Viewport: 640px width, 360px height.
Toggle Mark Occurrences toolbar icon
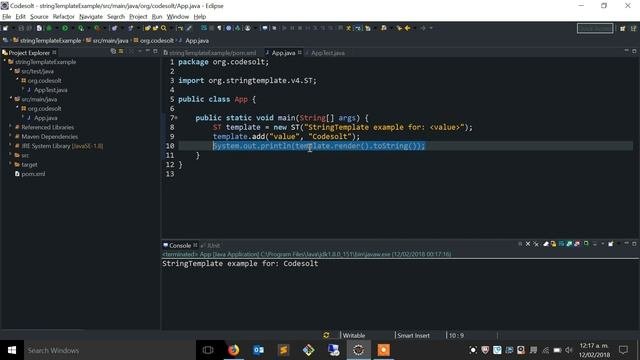189,28
